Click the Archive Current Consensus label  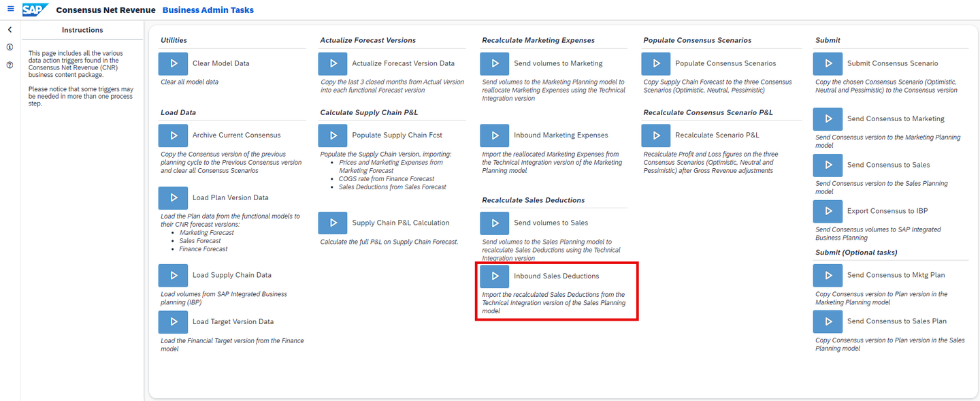click(x=236, y=135)
